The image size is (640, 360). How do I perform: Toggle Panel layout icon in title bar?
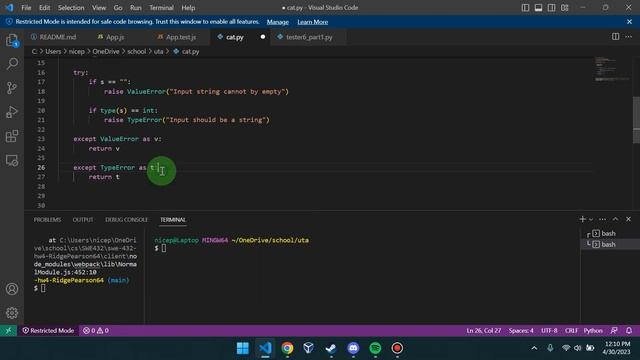[x=538, y=8]
